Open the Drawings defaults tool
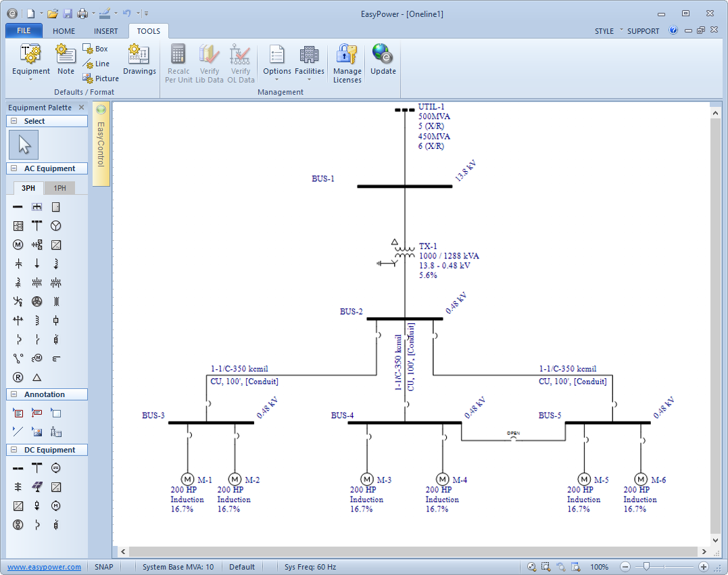The height and width of the screenshot is (575, 728). click(139, 60)
